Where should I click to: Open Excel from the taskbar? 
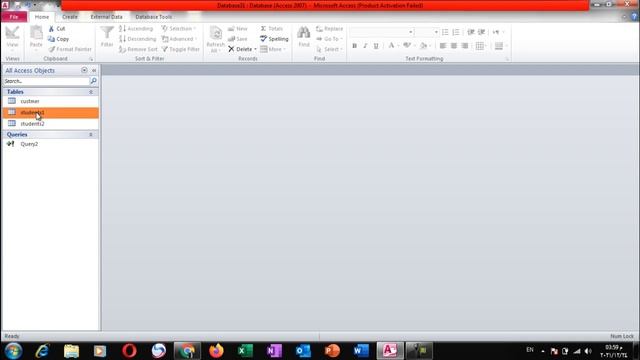(x=245, y=351)
